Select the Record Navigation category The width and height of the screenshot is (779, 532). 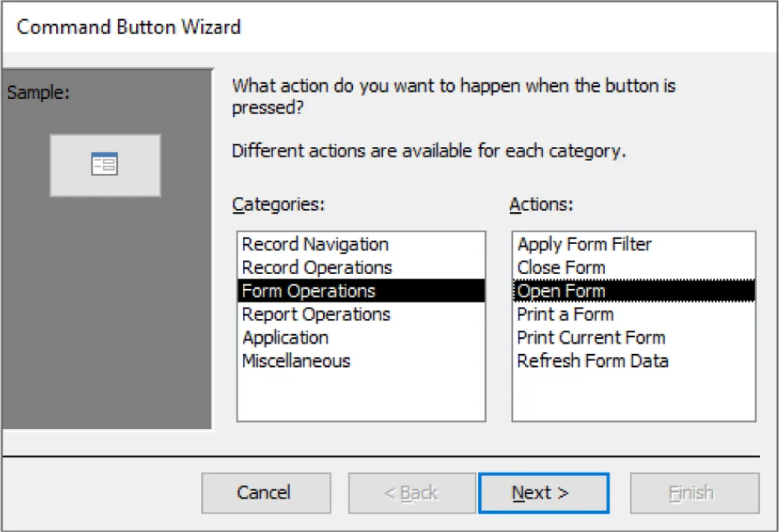click(x=314, y=244)
